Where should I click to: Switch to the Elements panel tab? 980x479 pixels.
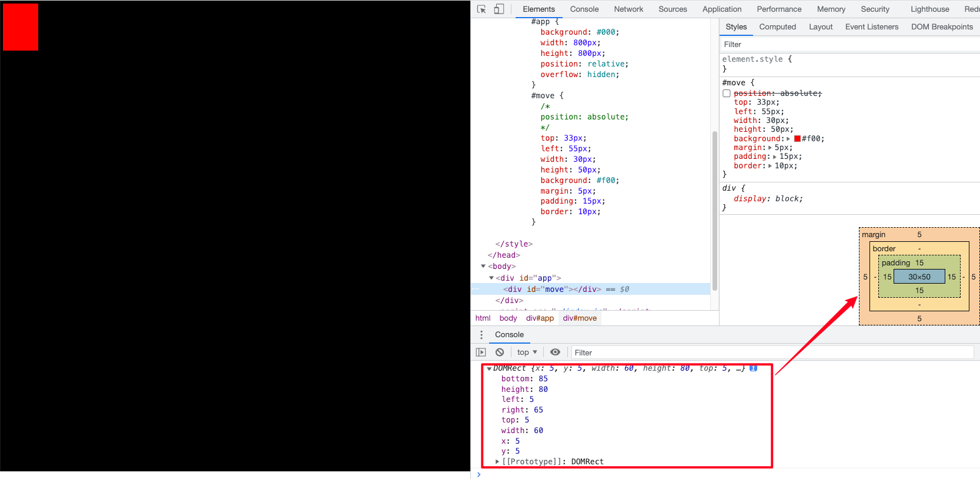(x=539, y=9)
